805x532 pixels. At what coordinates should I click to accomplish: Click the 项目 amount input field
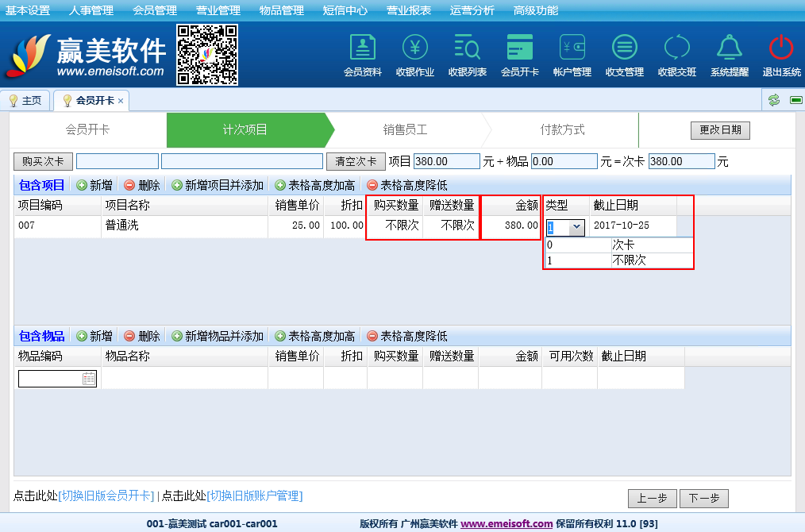click(x=446, y=161)
